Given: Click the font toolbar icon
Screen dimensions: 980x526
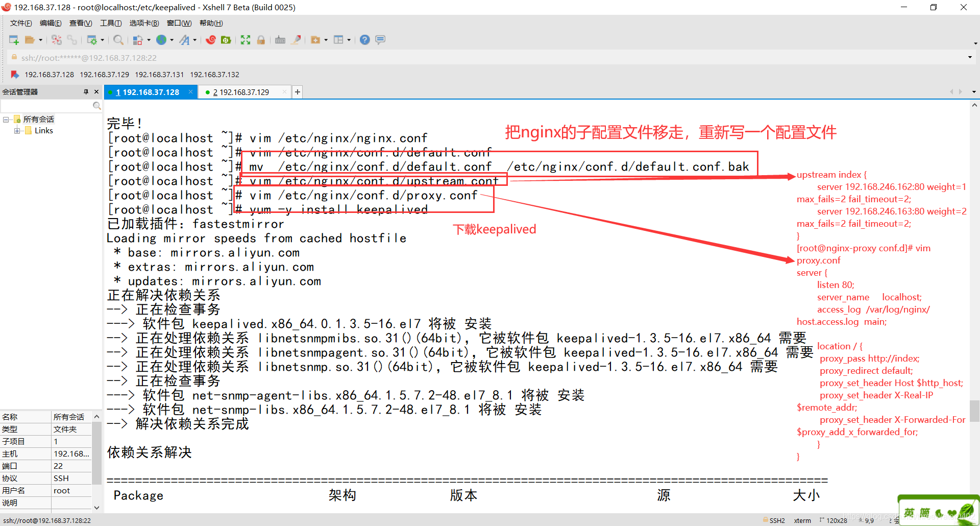Looking at the screenshot, I should pyautogui.click(x=184, y=40).
